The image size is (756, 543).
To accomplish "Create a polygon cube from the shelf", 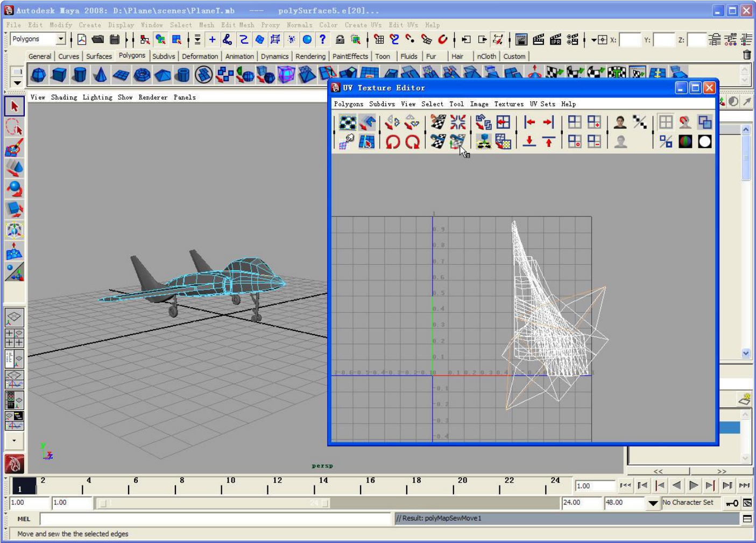I will 59,74.
